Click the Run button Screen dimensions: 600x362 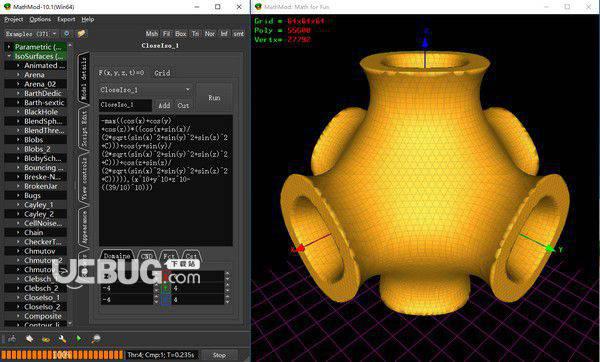[x=214, y=98]
